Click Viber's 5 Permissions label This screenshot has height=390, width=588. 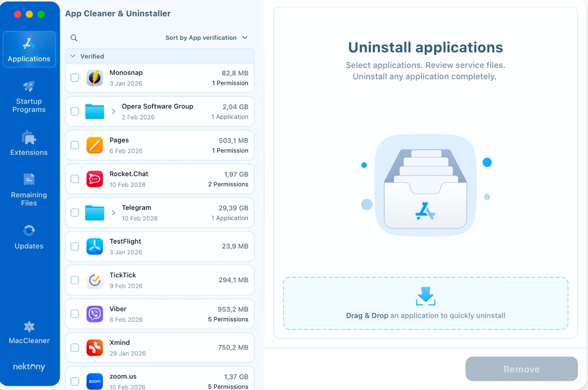pyautogui.click(x=228, y=319)
